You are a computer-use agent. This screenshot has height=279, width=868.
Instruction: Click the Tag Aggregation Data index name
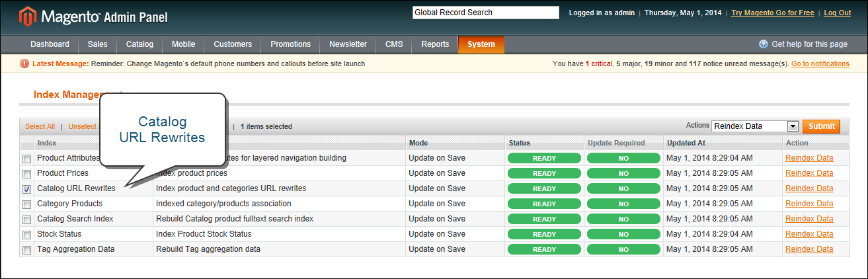click(76, 249)
